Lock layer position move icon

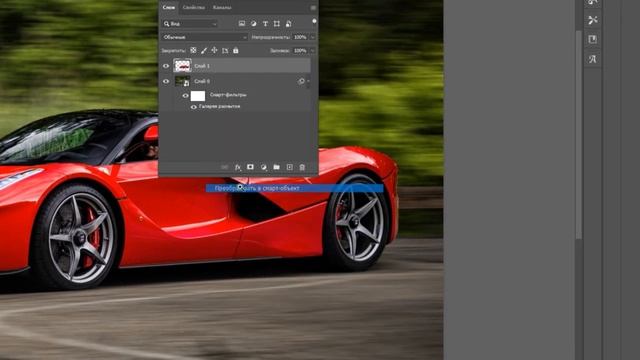214,50
